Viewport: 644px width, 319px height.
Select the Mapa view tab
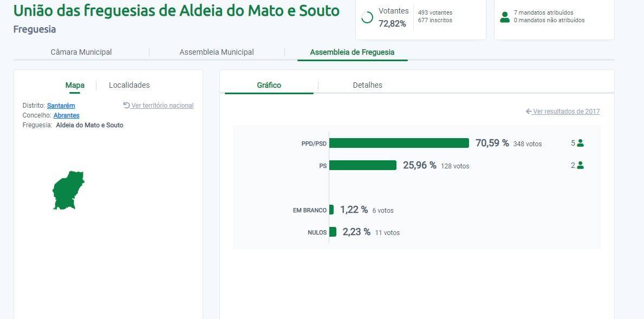point(75,85)
